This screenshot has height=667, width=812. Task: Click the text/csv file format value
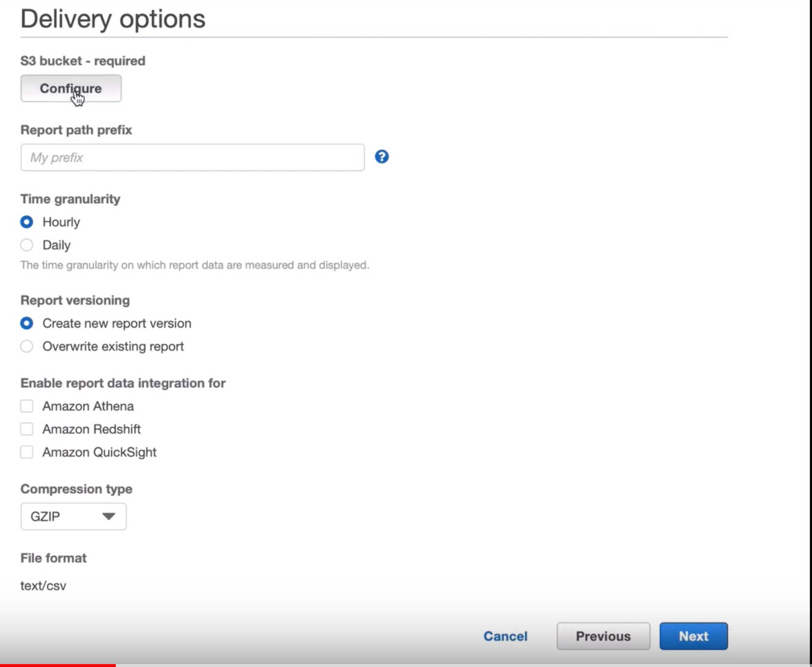43,586
